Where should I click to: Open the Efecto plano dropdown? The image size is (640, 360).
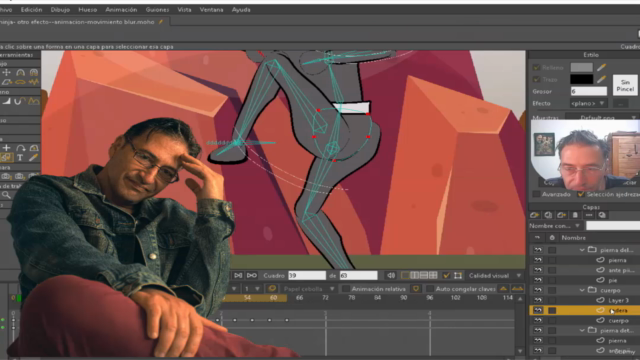click(589, 103)
